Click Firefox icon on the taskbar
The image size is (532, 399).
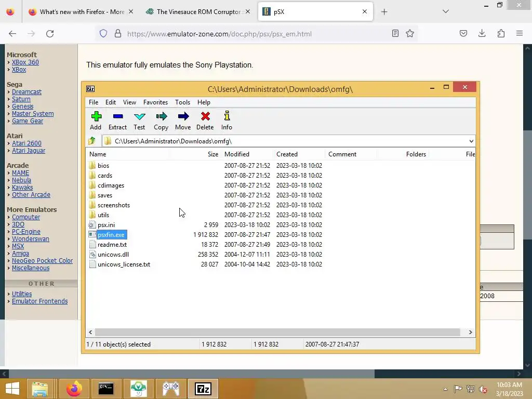tap(74, 389)
